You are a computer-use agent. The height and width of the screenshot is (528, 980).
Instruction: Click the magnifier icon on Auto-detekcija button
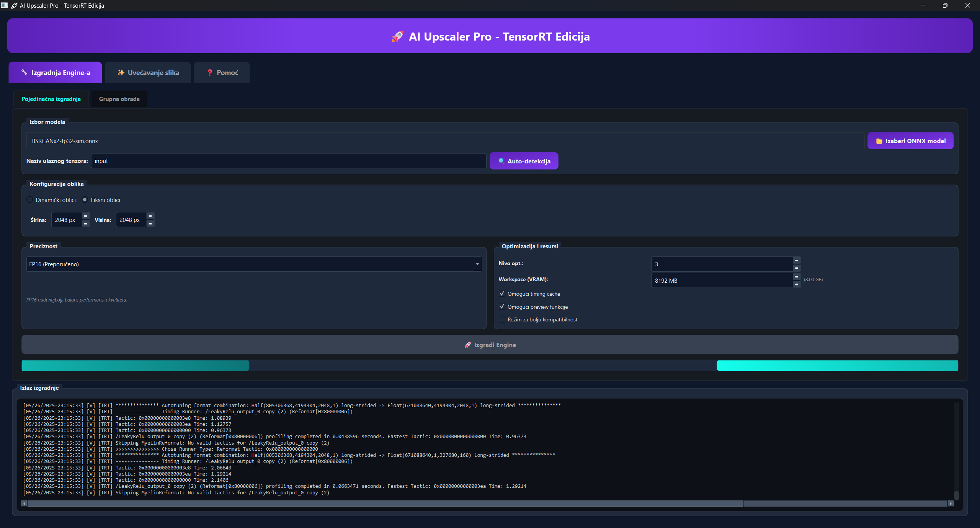(x=501, y=161)
